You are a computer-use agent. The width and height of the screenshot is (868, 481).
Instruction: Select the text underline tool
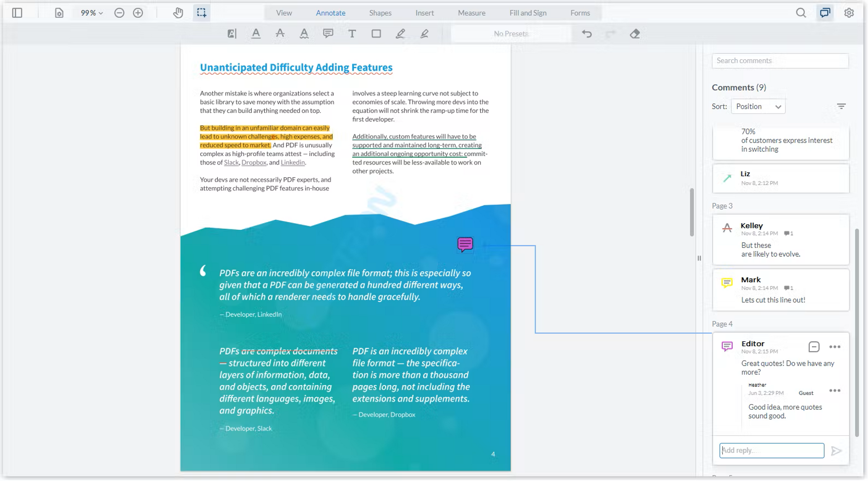tap(256, 33)
